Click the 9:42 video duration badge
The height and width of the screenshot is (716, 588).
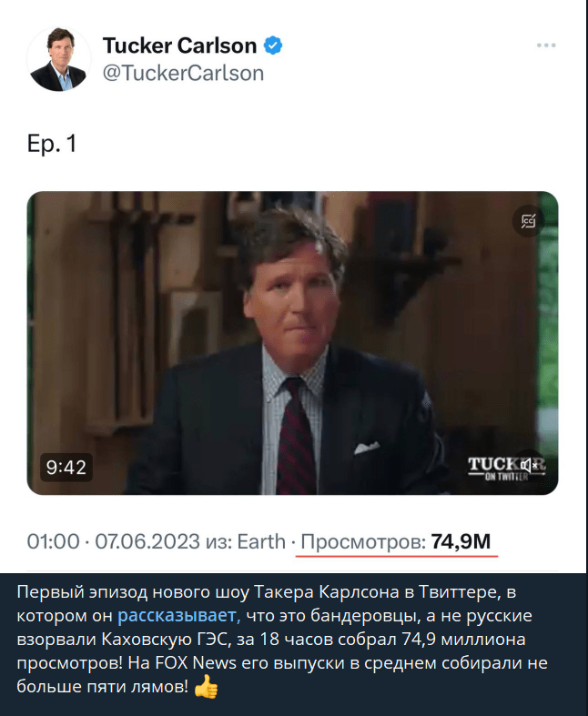[x=66, y=468]
